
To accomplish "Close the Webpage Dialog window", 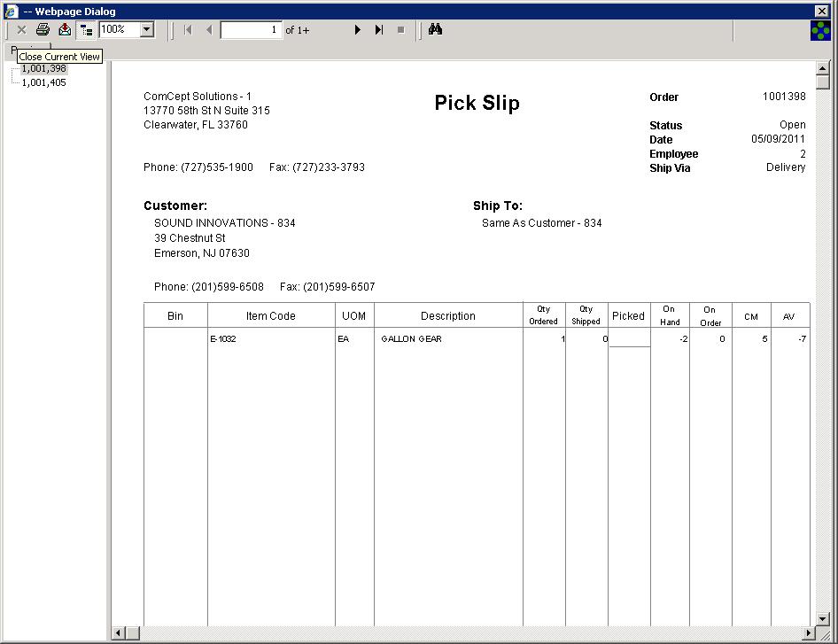I will [821, 11].
